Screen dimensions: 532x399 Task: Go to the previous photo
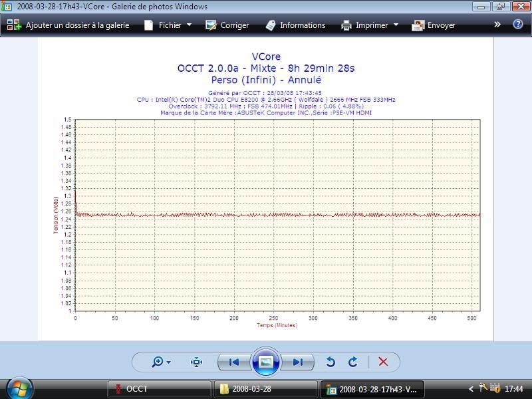[x=234, y=362]
